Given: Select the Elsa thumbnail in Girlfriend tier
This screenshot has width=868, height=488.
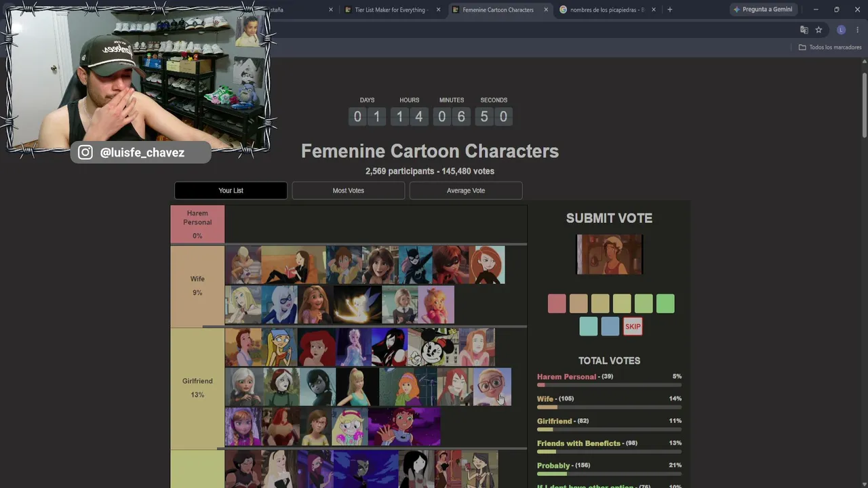Looking at the screenshot, I should coord(353,347).
